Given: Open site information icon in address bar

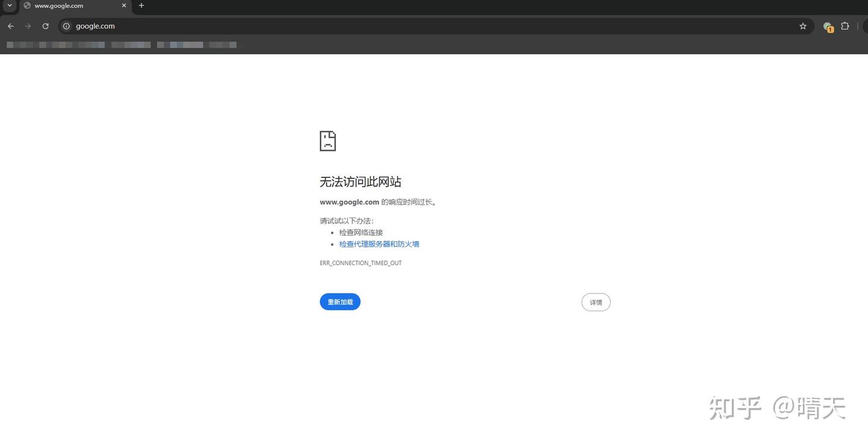Looking at the screenshot, I should (x=67, y=26).
